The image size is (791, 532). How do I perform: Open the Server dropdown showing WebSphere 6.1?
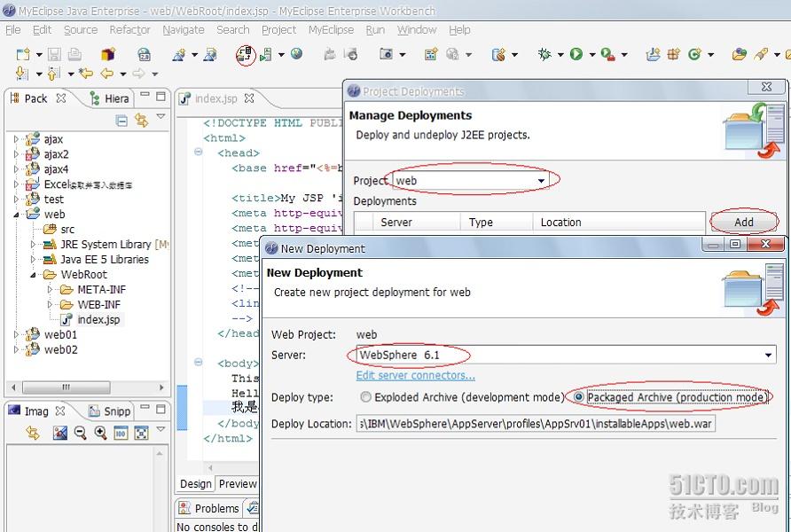click(766, 355)
